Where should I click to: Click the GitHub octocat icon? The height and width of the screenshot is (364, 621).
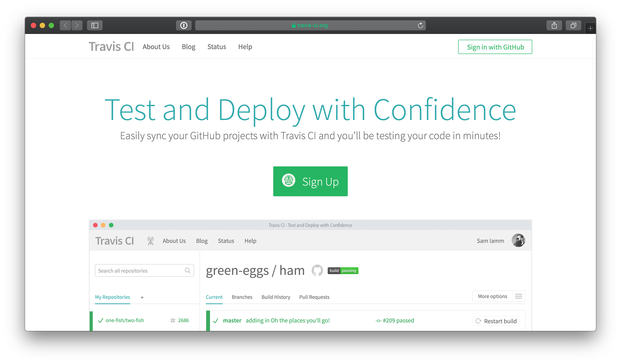click(317, 270)
